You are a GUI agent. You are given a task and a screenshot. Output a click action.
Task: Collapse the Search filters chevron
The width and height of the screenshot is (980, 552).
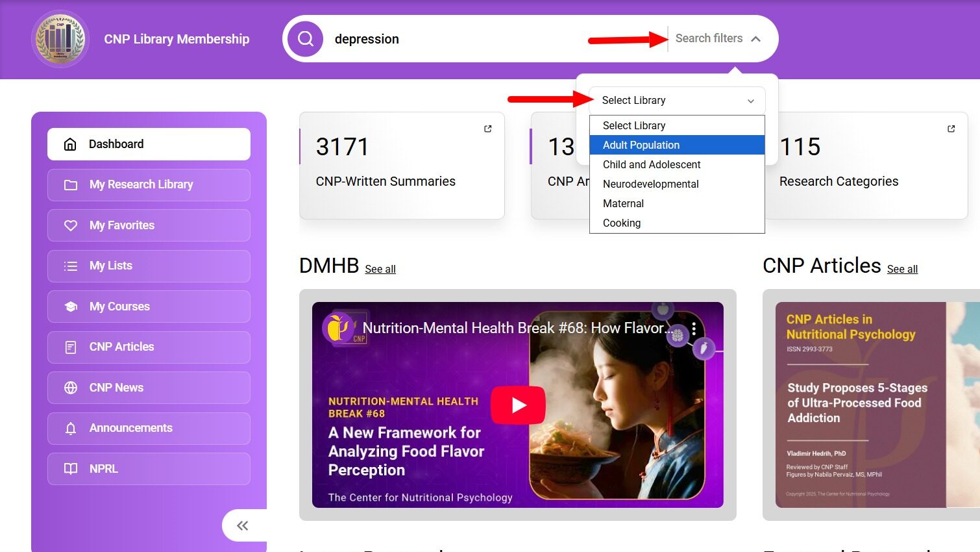coord(755,39)
